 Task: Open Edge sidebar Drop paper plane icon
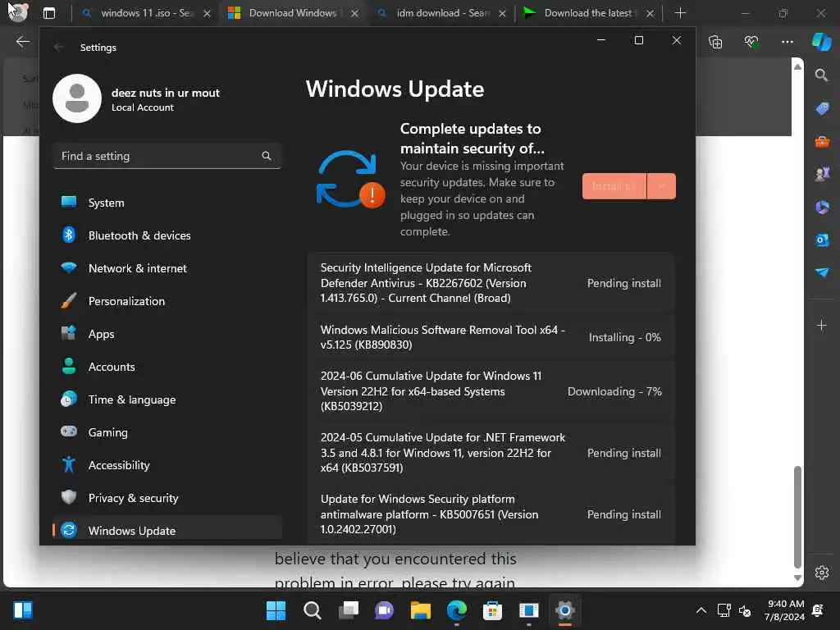pos(822,272)
